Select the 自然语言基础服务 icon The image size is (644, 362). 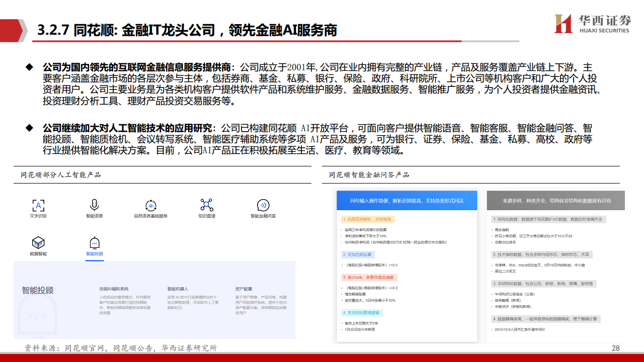[150, 205]
